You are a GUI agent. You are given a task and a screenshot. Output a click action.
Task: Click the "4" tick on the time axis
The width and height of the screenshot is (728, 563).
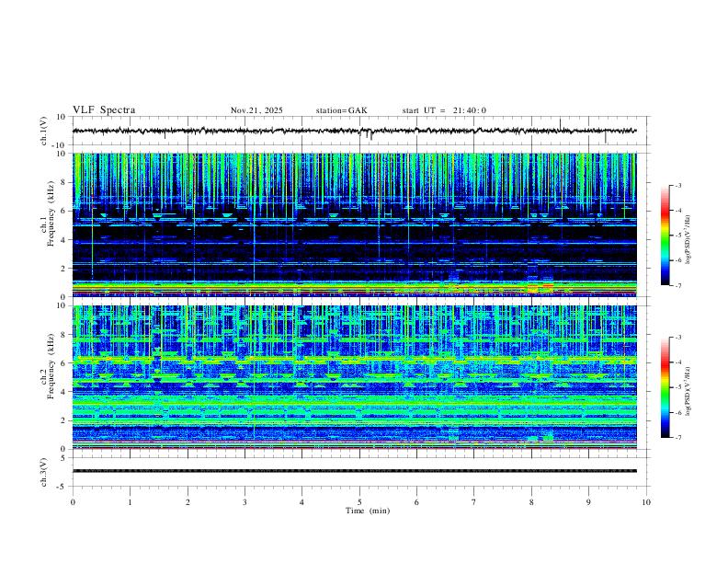(x=302, y=502)
